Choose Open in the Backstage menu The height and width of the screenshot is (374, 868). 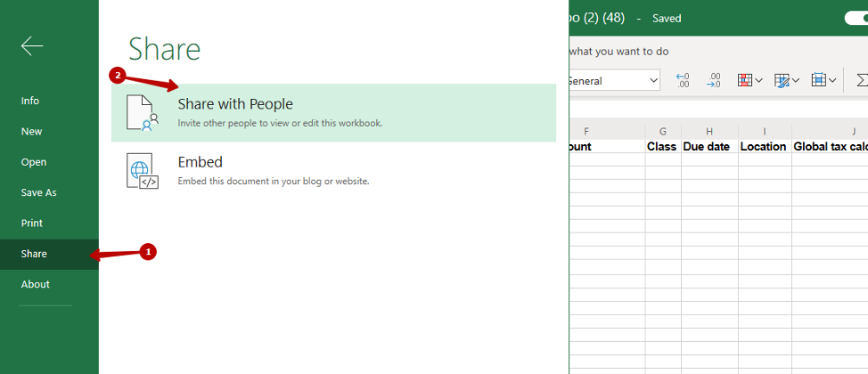click(34, 162)
